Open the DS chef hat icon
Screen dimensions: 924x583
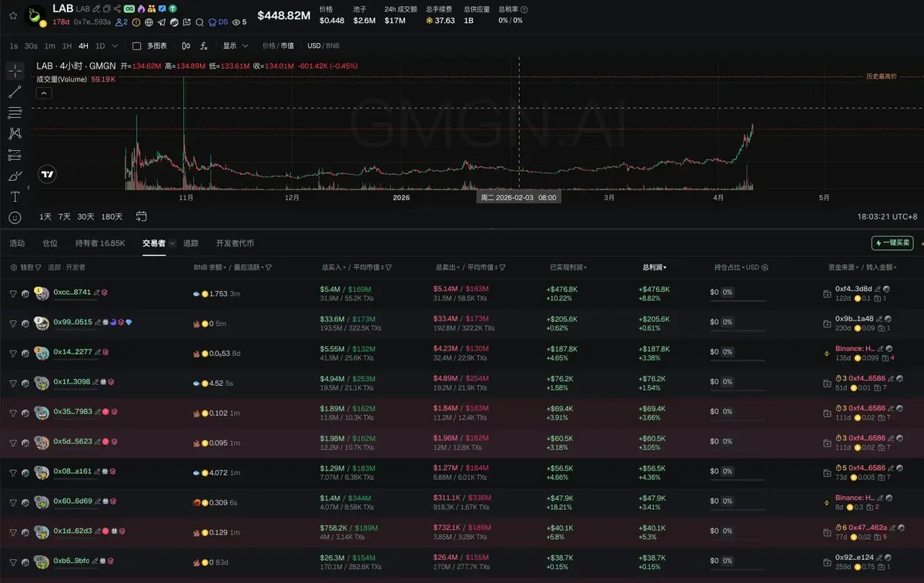pos(213,22)
